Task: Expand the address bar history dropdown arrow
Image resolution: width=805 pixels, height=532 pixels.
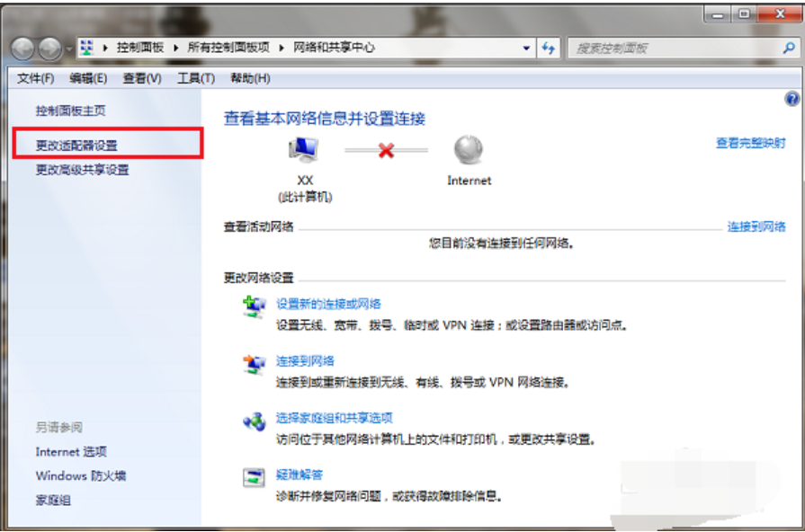Action: pyautogui.click(x=524, y=48)
